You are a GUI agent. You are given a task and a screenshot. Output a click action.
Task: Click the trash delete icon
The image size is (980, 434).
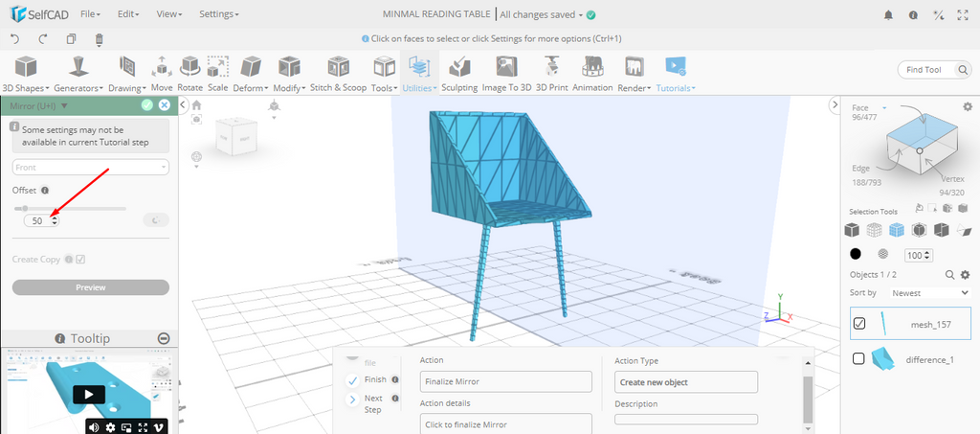99,39
